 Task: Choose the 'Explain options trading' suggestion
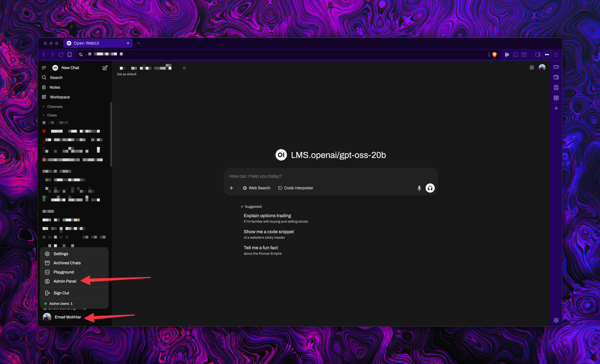click(276, 218)
